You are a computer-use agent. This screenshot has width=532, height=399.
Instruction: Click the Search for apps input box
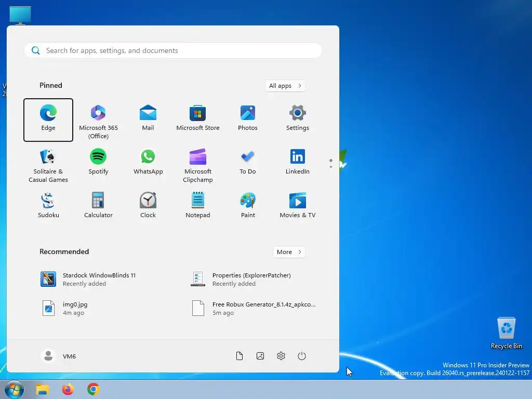point(173,50)
